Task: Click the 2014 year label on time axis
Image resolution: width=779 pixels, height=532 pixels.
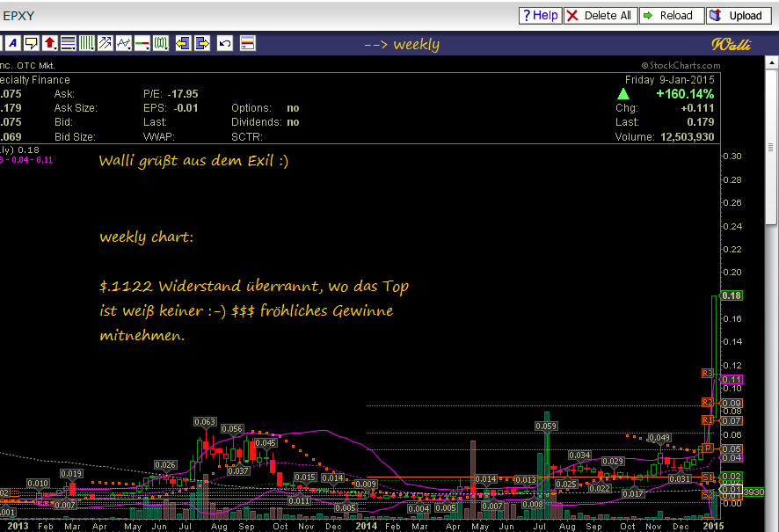Action: click(366, 526)
